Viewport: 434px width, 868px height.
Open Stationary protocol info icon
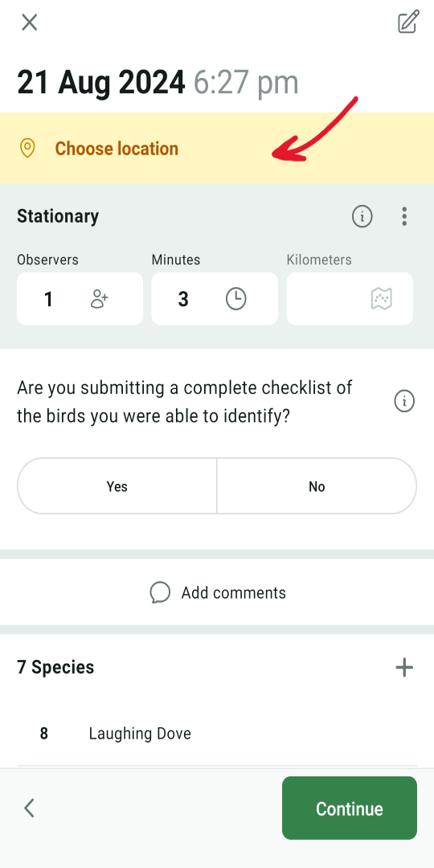click(x=362, y=216)
